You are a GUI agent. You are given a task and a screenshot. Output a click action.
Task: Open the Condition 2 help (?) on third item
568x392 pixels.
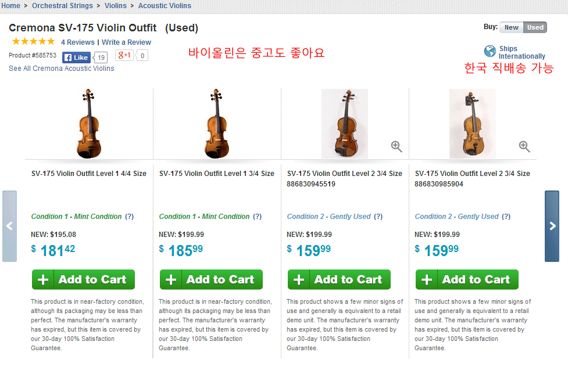pyautogui.click(x=378, y=217)
